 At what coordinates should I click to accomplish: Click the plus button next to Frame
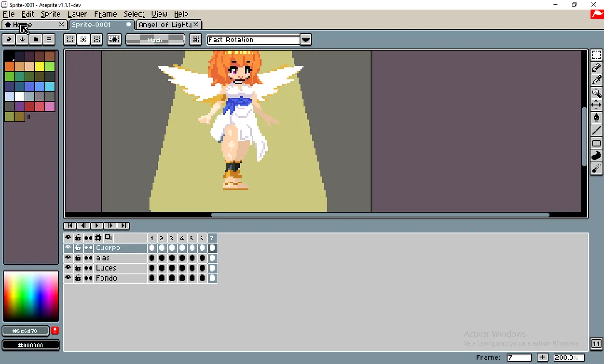pos(542,357)
